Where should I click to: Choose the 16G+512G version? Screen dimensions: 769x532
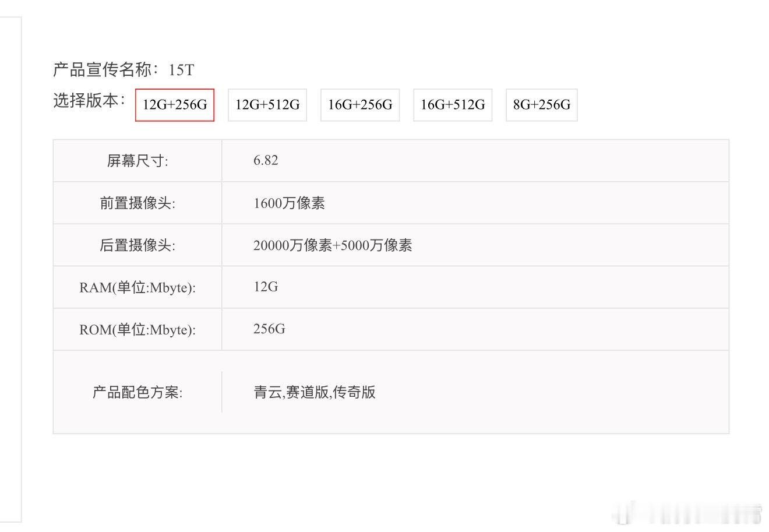pyautogui.click(x=453, y=105)
